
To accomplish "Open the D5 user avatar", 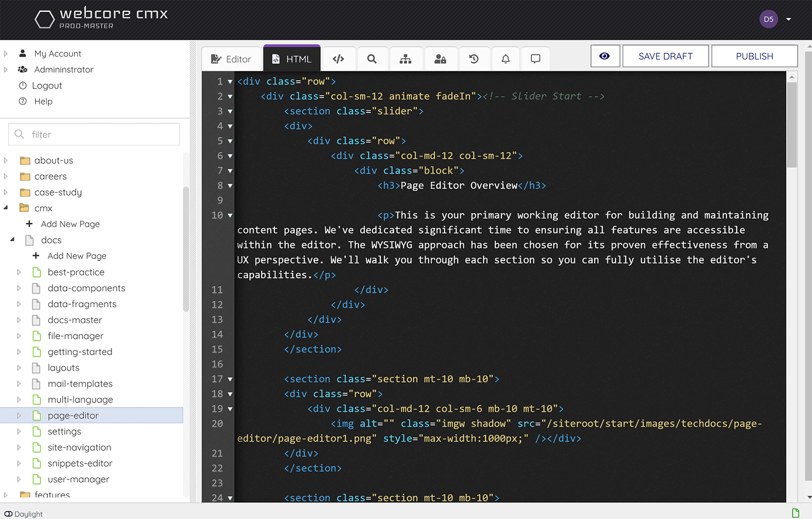I will (768, 19).
